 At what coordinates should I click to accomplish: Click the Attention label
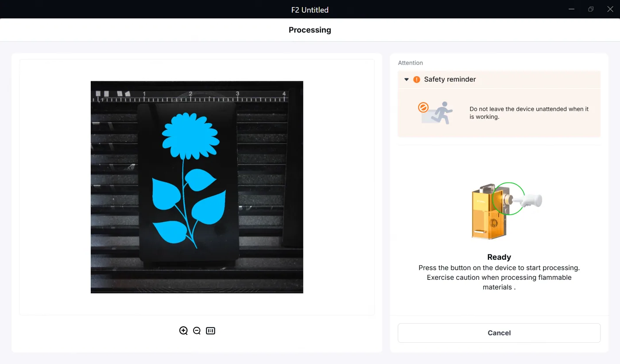[x=411, y=63]
